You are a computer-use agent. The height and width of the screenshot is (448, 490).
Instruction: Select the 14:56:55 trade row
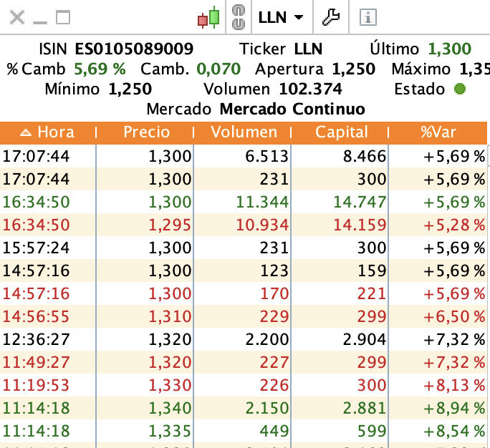coord(244,316)
